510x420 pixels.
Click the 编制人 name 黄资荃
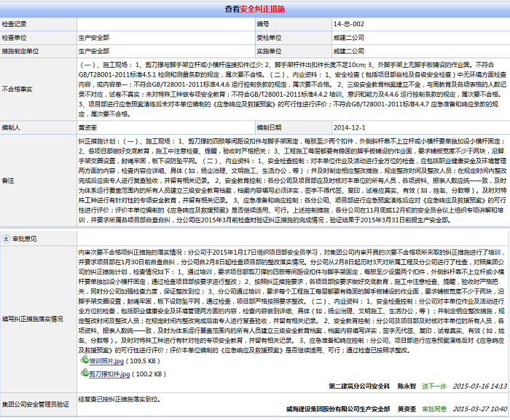[88, 127]
